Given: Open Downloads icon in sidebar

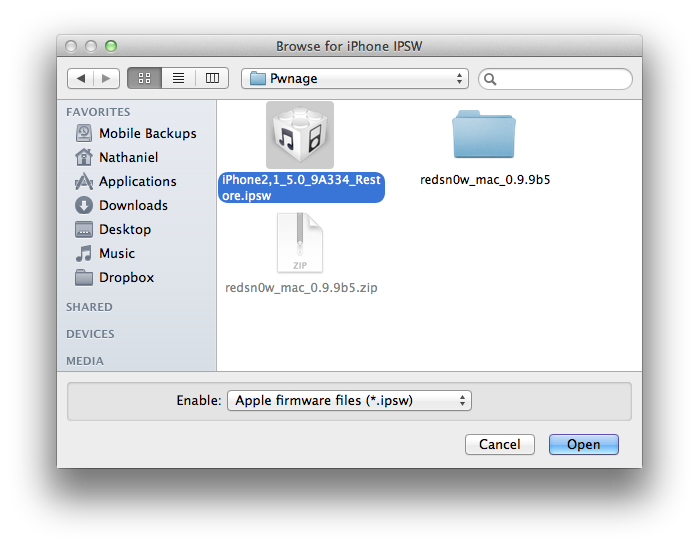Looking at the screenshot, I should click(84, 206).
